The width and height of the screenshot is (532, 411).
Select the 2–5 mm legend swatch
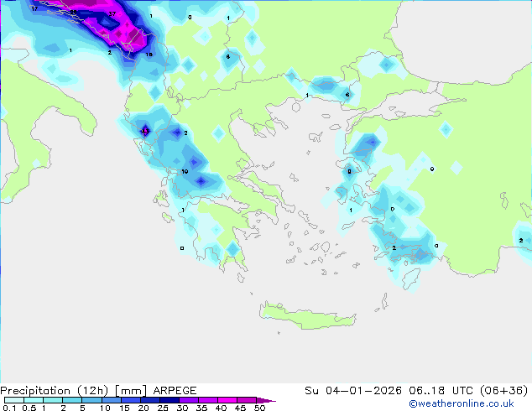click(72, 400)
